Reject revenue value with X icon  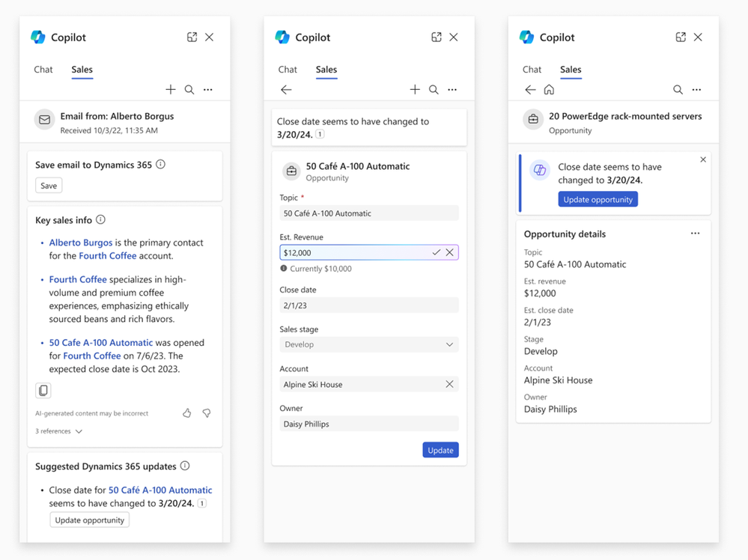point(450,252)
